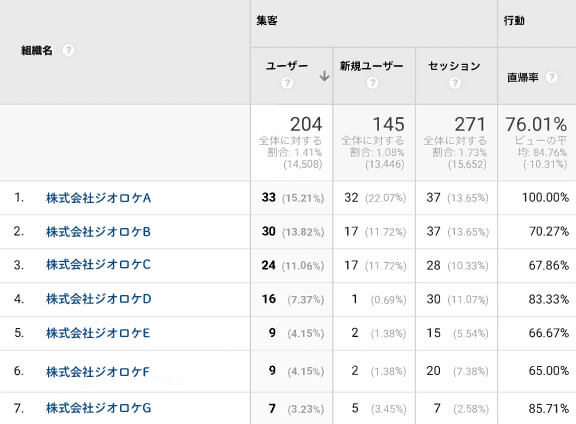Click new users 1 in ジオロケD row
Viewport: 576px width, 424px height.
tap(354, 299)
